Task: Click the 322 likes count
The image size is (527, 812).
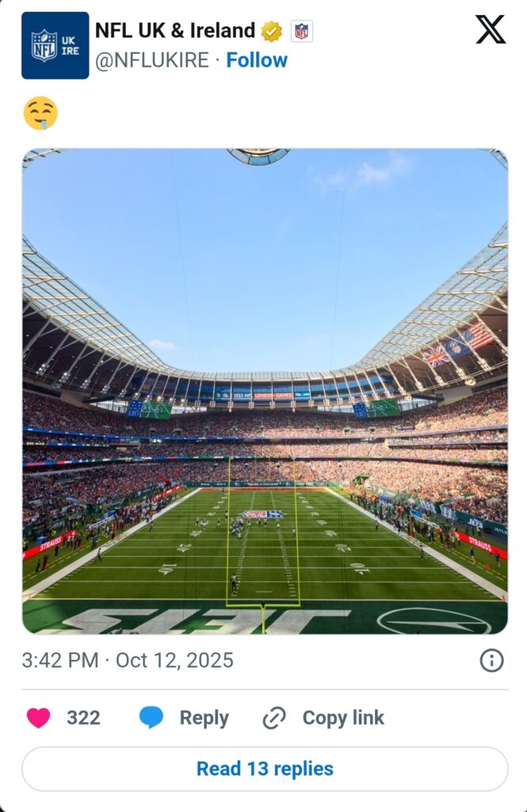Action: [83, 718]
